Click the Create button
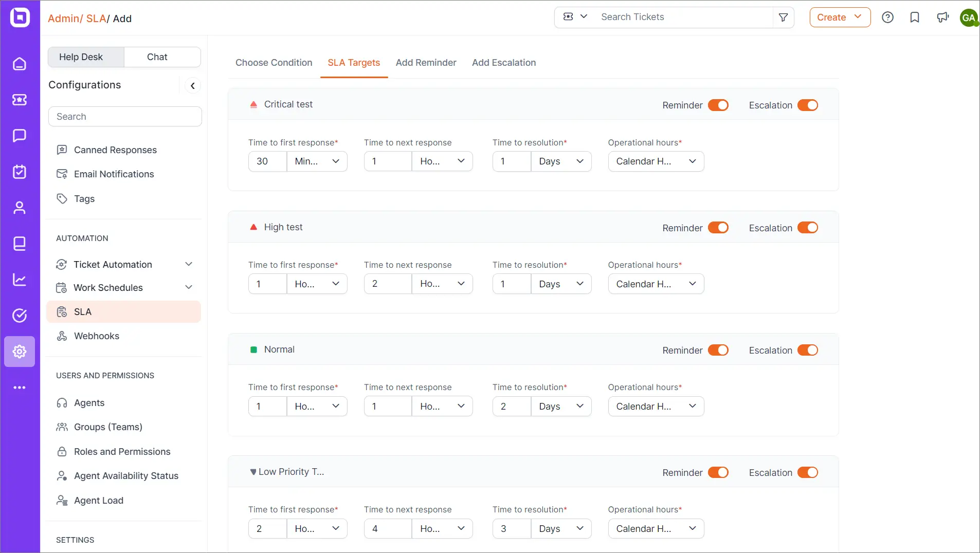980x553 pixels. (x=839, y=17)
